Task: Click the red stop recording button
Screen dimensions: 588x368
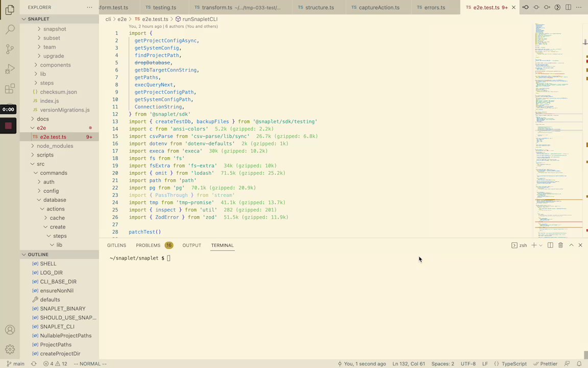Action: [x=8, y=126]
